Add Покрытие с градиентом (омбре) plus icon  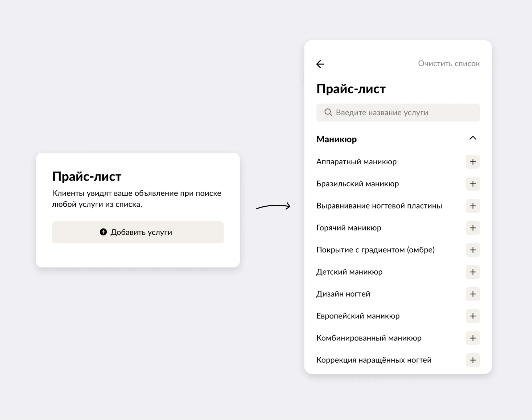point(473,250)
